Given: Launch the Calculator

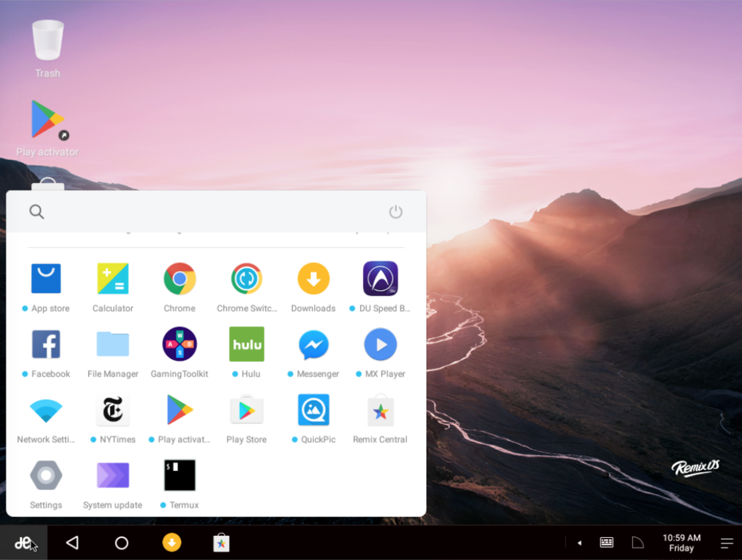Looking at the screenshot, I should click(x=113, y=279).
